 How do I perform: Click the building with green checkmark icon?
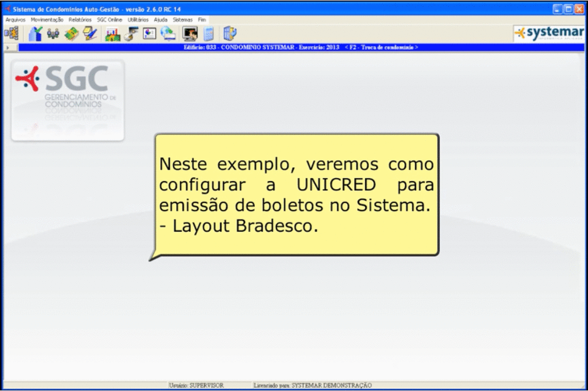point(35,34)
